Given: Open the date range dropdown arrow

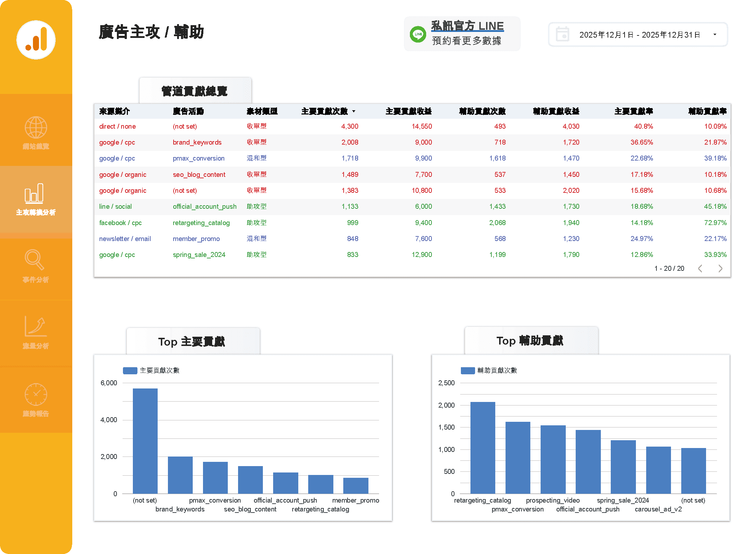Looking at the screenshot, I should click(715, 34).
